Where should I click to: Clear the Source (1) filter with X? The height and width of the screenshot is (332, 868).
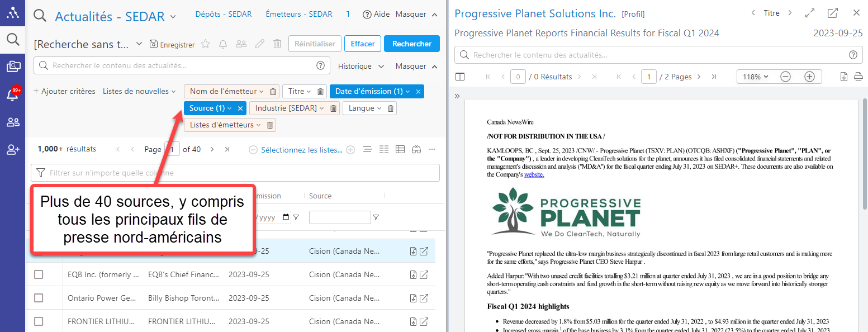(240, 108)
